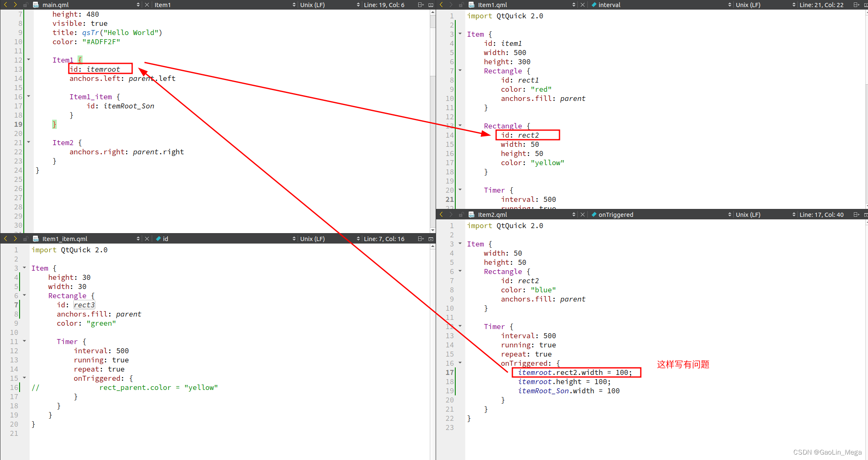Collapse the Item1 block in main.qml
Viewport: 868px width, 460px height.
click(29, 60)
